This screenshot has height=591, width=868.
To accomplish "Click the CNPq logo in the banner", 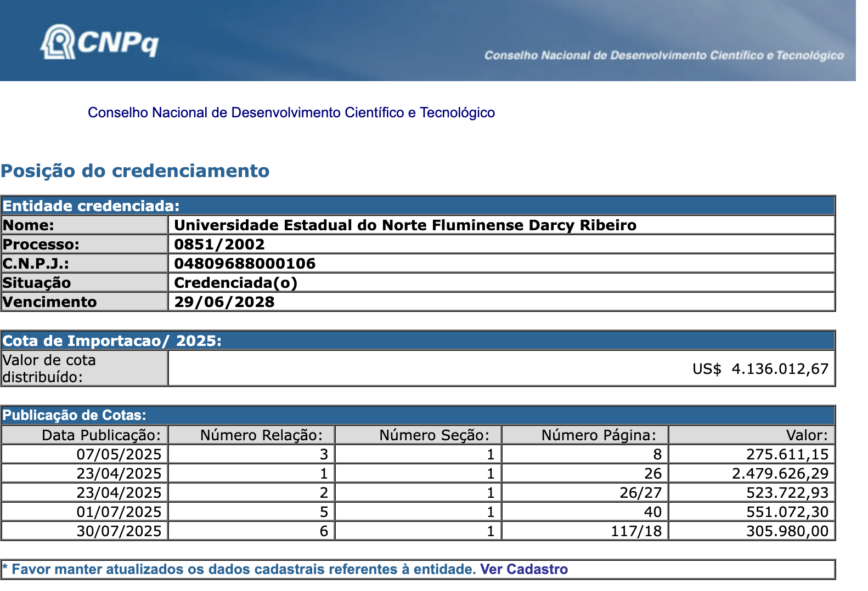I will [99, 42].
